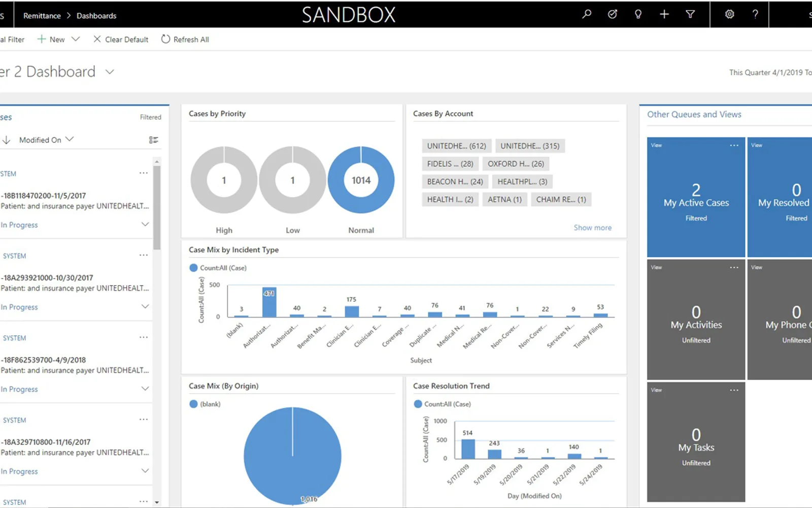Open the advanced find funnel icon

pos(690,14)
